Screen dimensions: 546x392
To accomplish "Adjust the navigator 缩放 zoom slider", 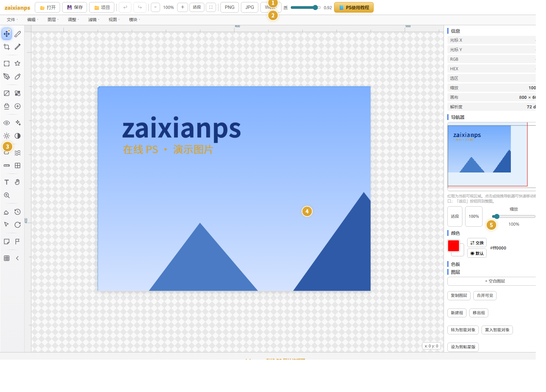I will click(514, 216).
